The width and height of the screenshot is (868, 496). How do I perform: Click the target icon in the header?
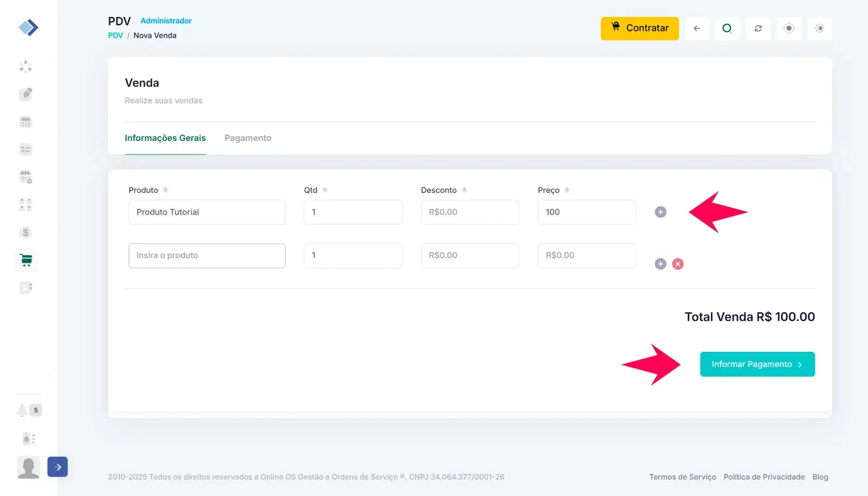pyautogui.click(x=789, y=28)
